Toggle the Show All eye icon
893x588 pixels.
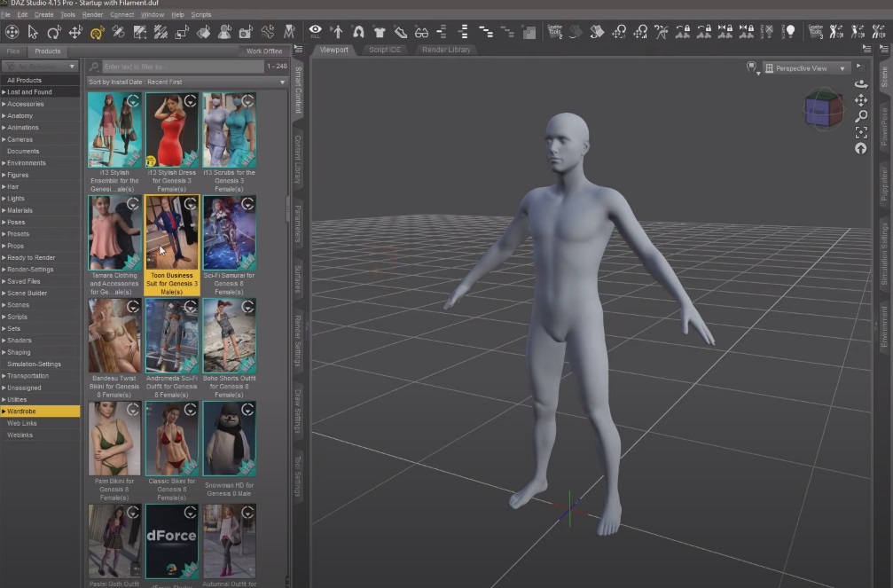(315, 31)
